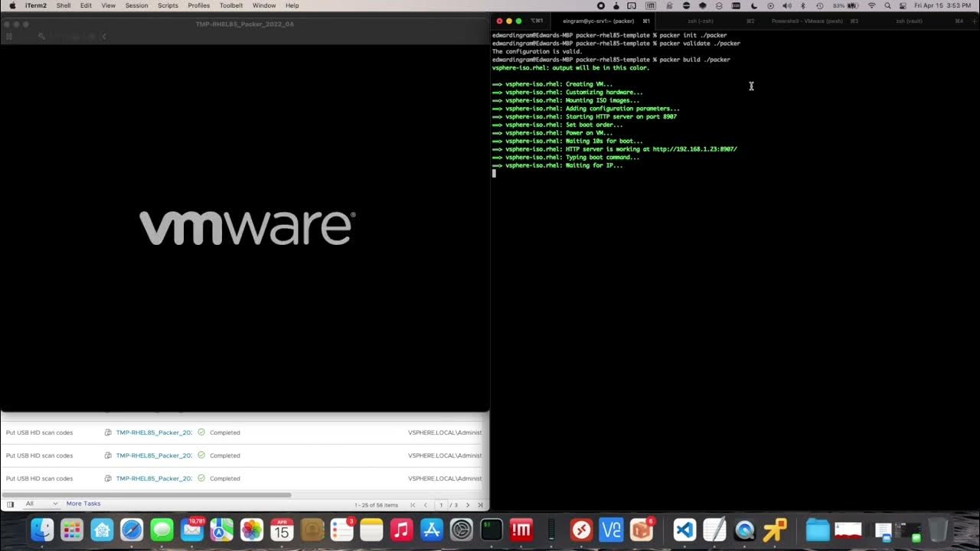
Task: Open Trash in the dock
Action: click(x=938, y=530)
